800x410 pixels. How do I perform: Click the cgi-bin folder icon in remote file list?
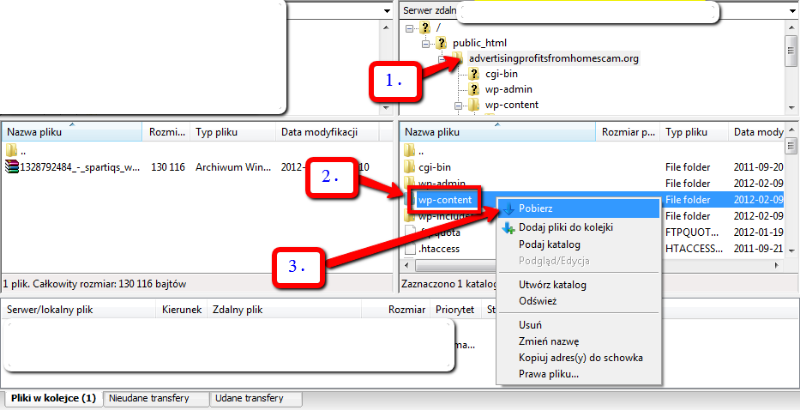point(412,167)
